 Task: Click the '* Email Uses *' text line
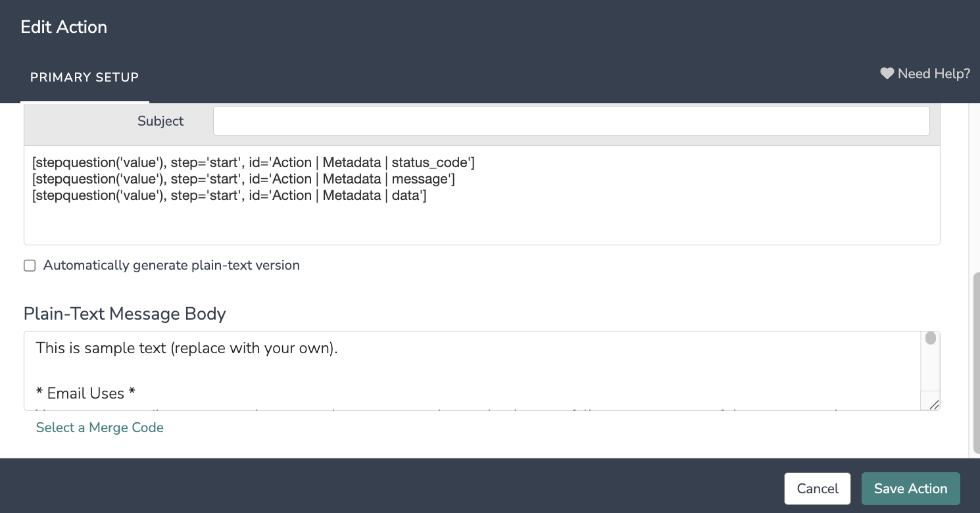click(86, 393)
